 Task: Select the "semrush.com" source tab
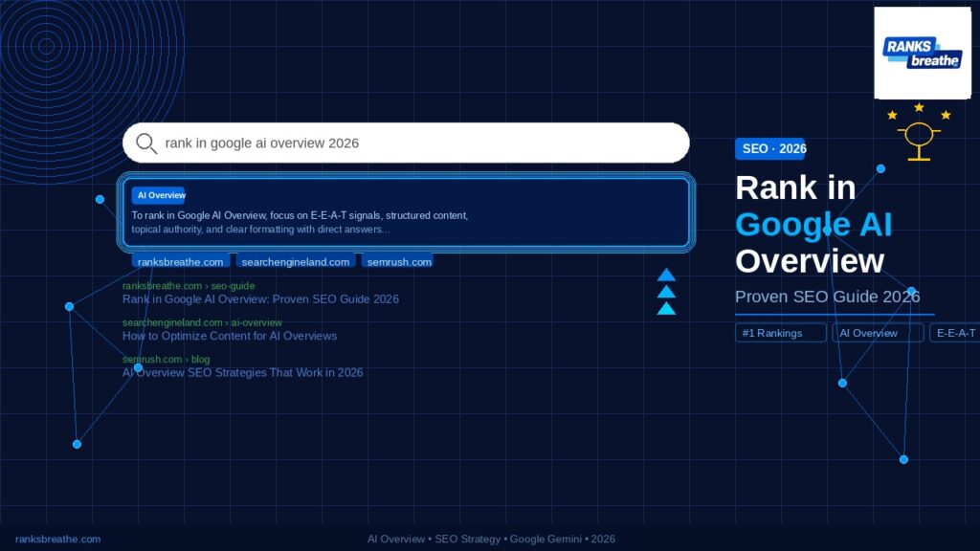[398, 260]
